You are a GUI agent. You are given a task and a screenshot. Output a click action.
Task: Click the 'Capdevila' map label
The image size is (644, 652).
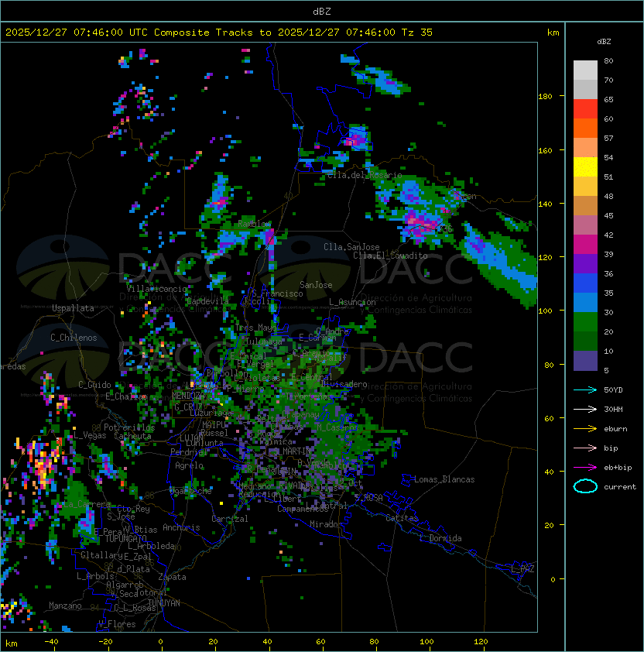tap(207, 301)
